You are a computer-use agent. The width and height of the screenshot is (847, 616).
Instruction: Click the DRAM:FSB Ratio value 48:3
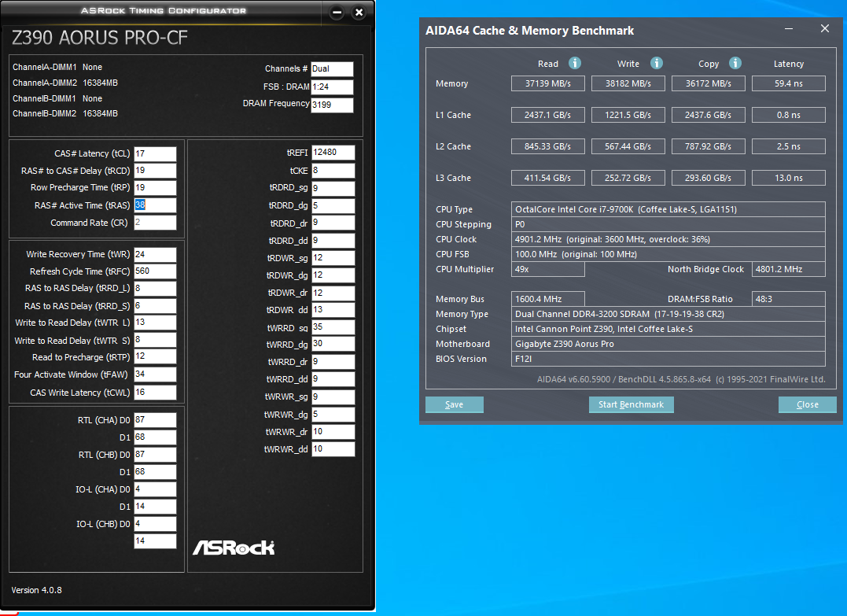point(789,299)
